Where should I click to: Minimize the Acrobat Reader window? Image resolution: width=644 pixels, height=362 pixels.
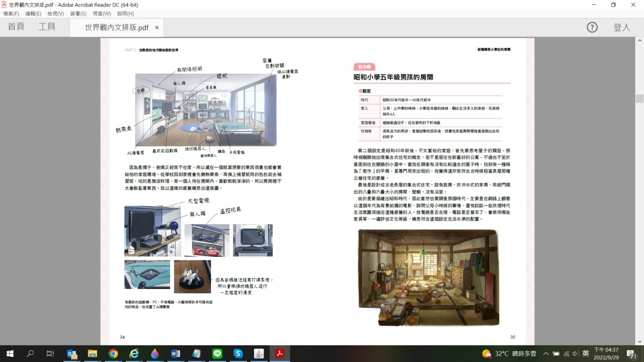(x=594, y=5)
